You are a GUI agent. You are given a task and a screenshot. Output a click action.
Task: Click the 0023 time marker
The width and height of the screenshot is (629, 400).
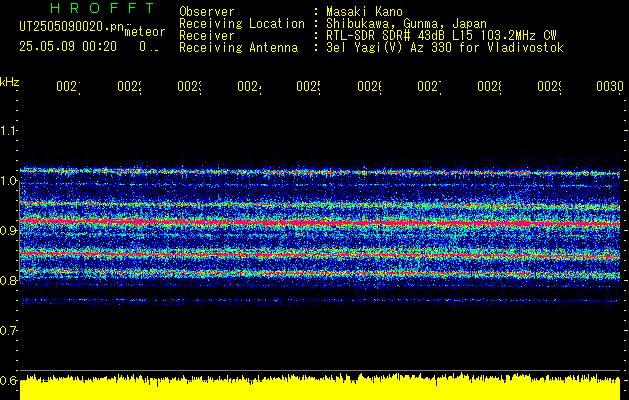[x=190, y=86]
